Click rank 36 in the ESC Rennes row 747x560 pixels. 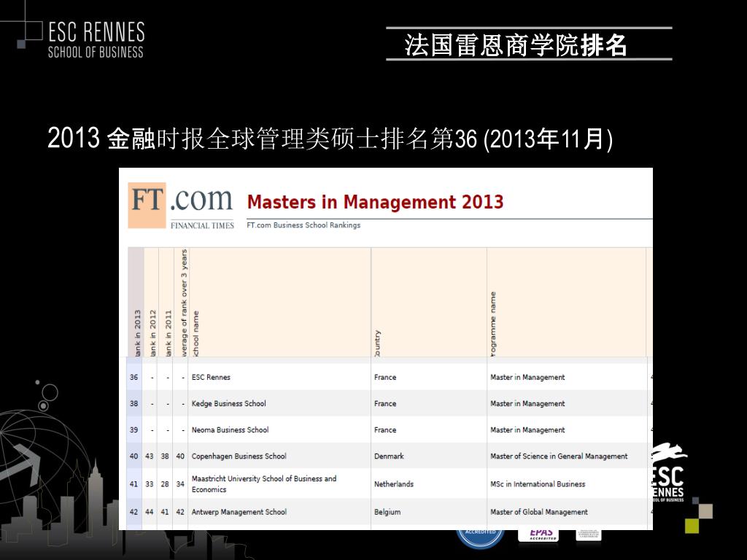(x=134, y=377)
